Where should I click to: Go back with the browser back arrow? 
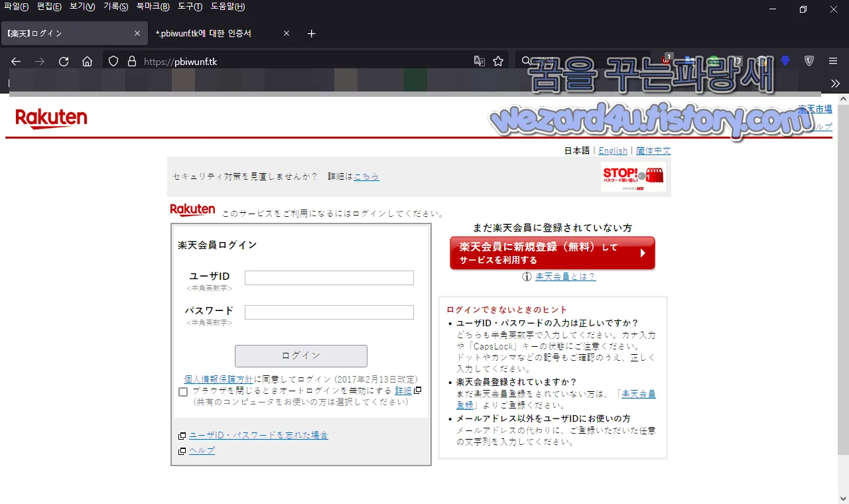pyautogui.click(x=16, y=61)
